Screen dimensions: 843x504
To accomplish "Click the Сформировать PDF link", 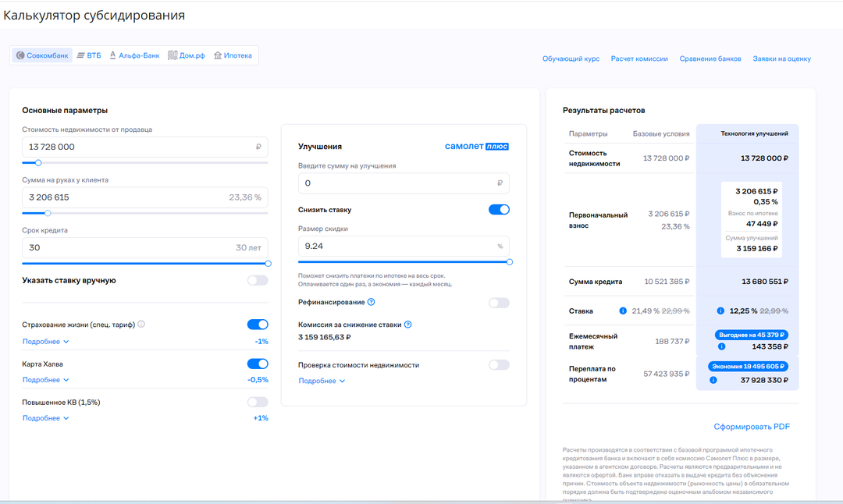I will pos(752,427).
